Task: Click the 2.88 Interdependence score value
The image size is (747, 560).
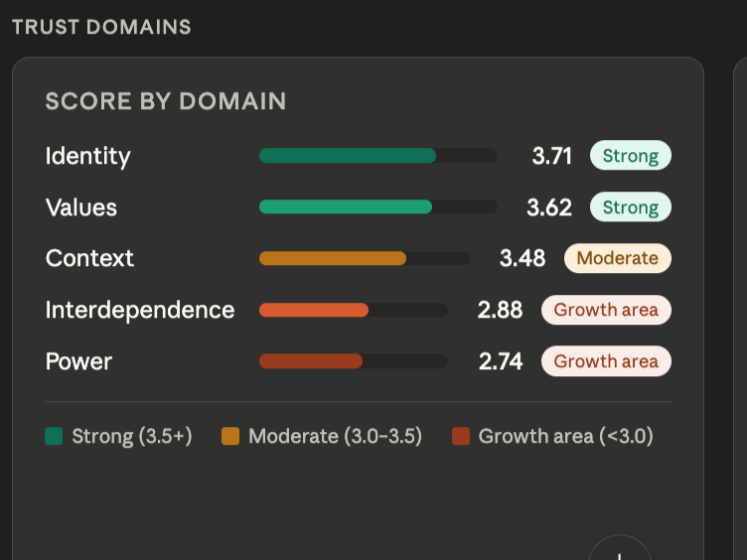Action: [x=501, y=310]
